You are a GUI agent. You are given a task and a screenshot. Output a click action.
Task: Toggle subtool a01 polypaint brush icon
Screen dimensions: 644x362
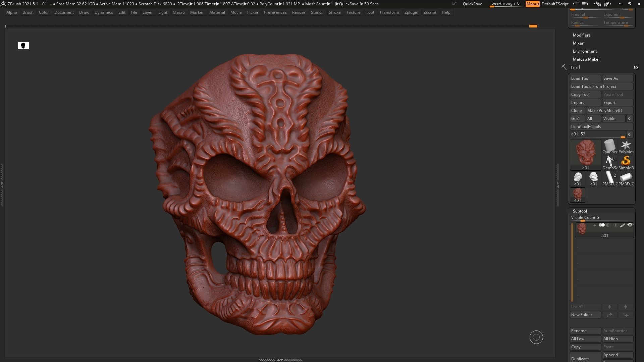coord(623,225)
